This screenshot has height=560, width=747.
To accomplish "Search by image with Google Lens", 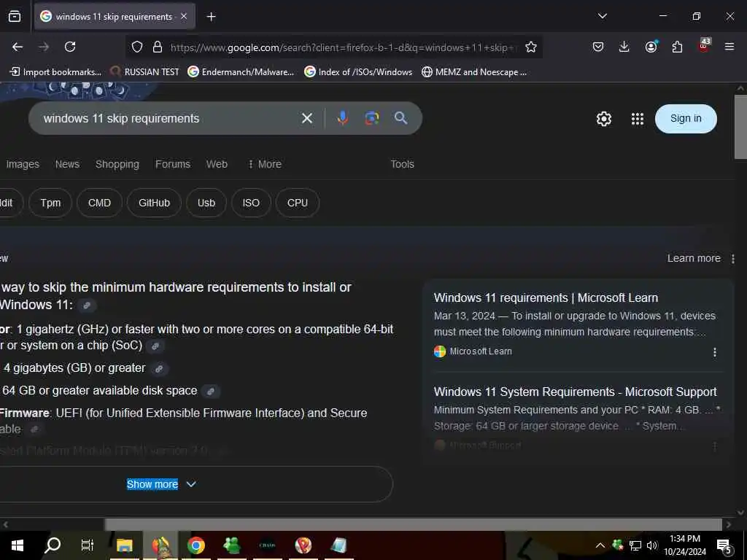I will [371, 118].
